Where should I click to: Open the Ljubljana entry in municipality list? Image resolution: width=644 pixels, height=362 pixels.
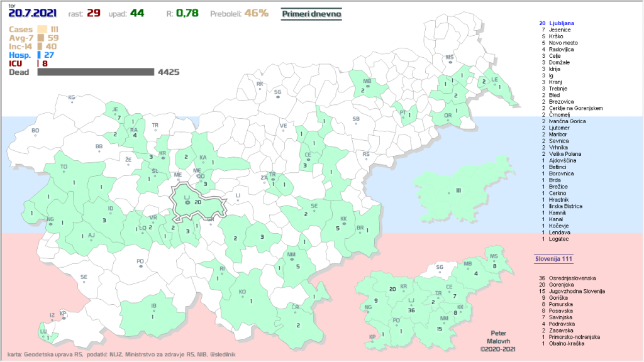(x=562, y=23)
